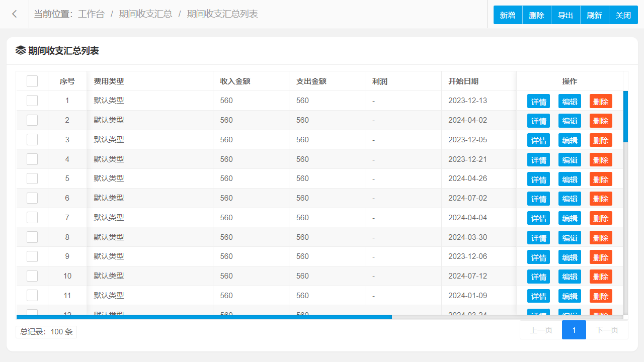Close the page with the 关闭 button
The image size is (644, 362).
pyautogui.click(x=623, y=15)
